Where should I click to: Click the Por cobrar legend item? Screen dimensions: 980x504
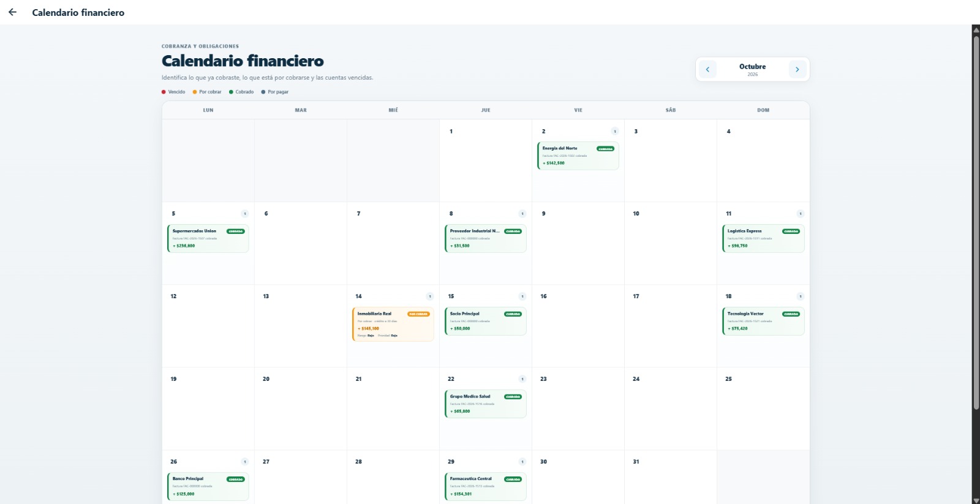(207, 92)
